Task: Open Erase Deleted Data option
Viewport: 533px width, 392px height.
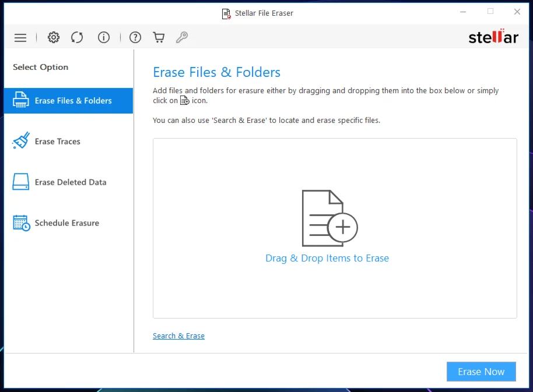Action: pos(70,182)
